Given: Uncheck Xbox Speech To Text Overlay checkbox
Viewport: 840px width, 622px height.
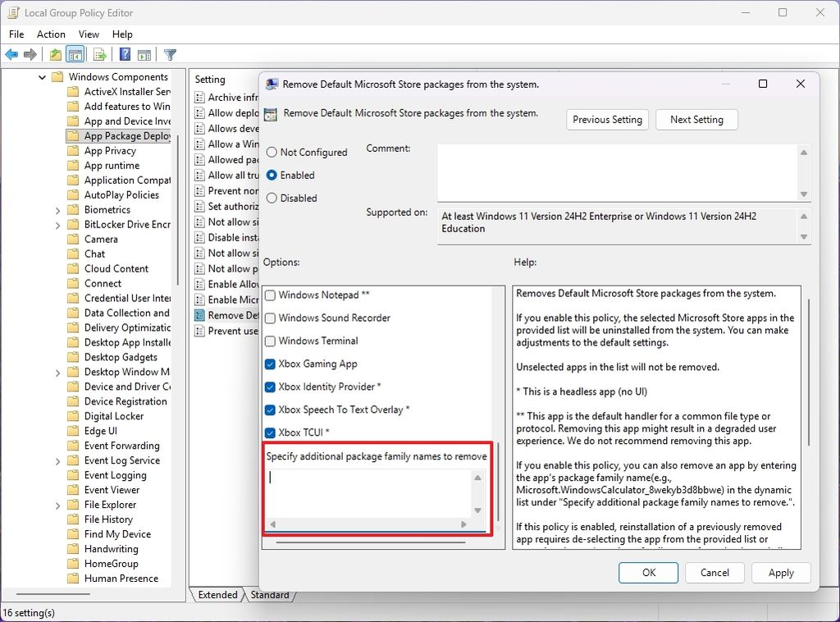Looking at the screenshot, I should coord(271,409).
